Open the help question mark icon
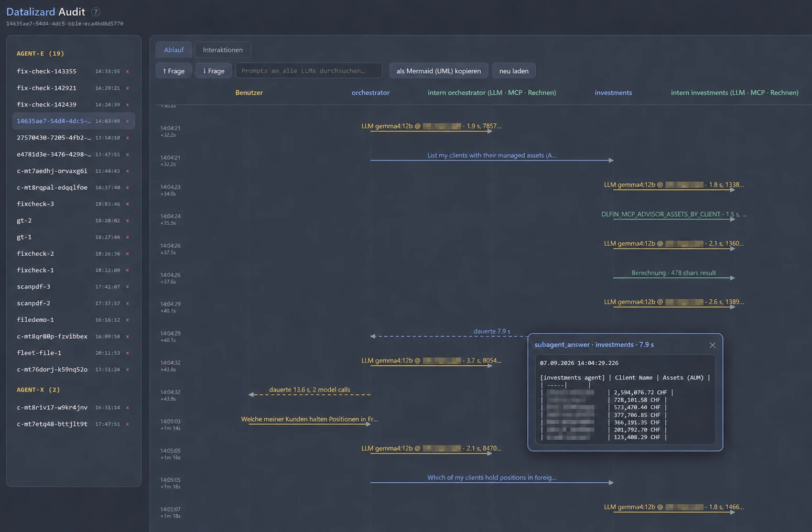 tap(95, 12)
